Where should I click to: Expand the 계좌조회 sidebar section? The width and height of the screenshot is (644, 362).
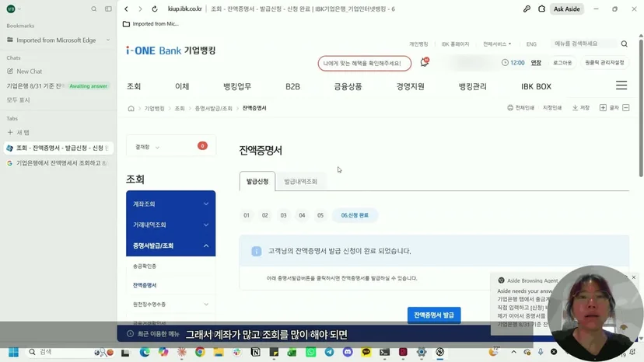point(171,204)
